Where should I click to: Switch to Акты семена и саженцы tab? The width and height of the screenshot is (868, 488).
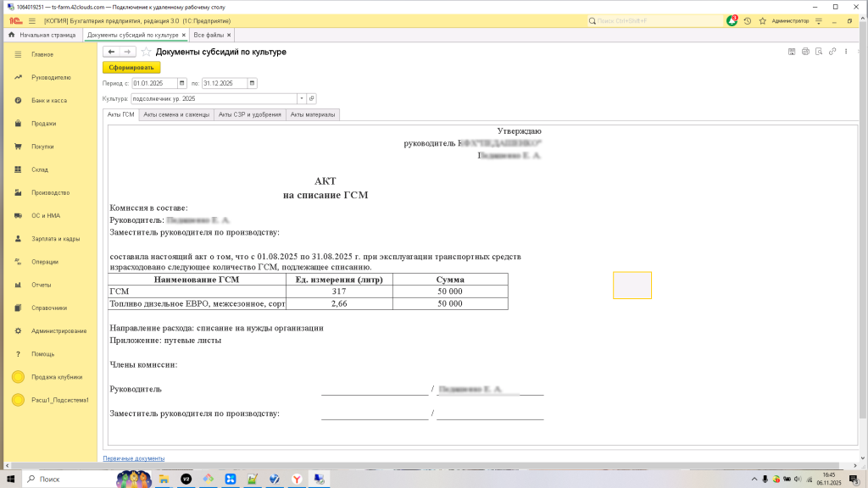pos(176,114)
